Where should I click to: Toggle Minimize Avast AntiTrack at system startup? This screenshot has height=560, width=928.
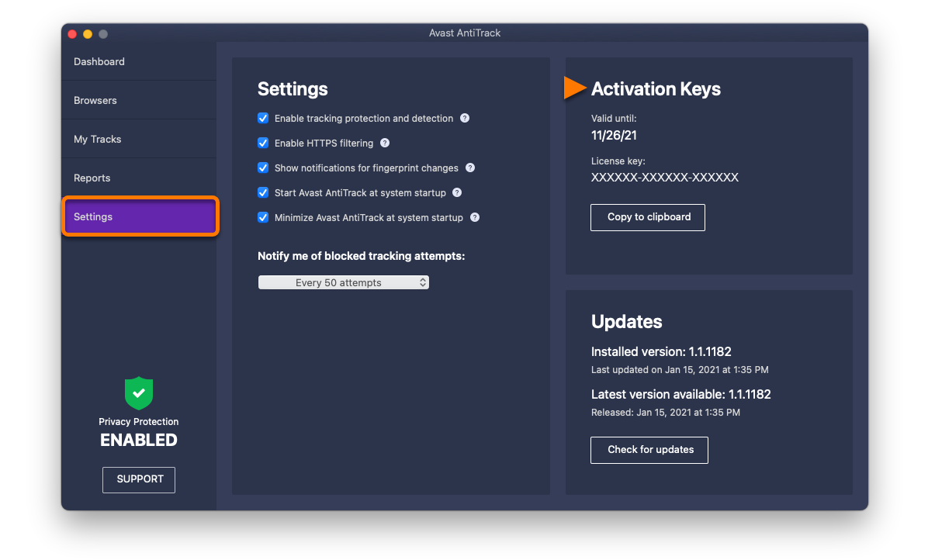263,218
